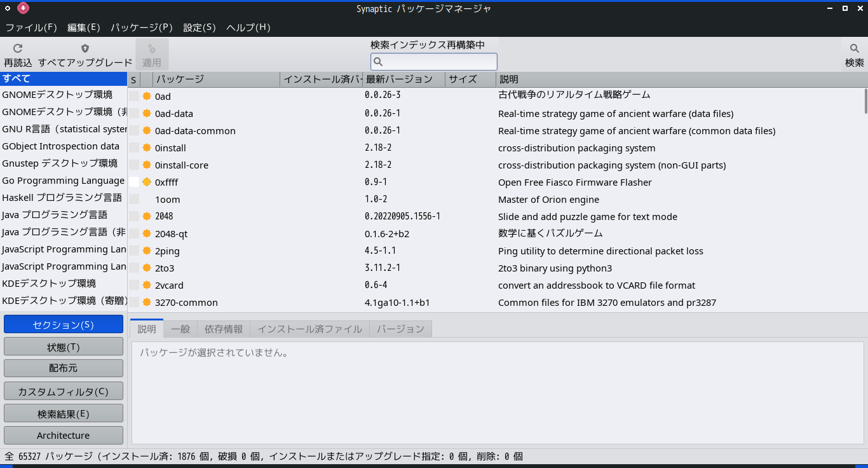Image resolution: width=868 pixels, height=468 pixels.
Task: Click the 適用 gears toolbar icon
Action: [152, 49]
